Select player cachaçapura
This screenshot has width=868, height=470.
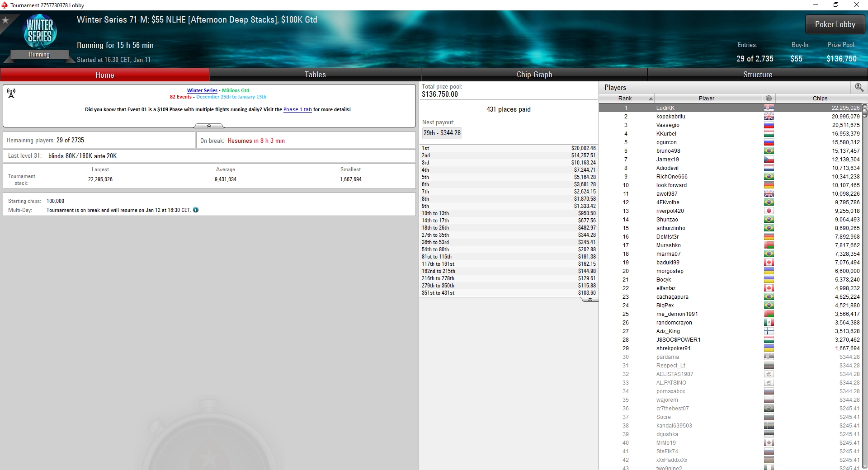[x=730, y=297]
